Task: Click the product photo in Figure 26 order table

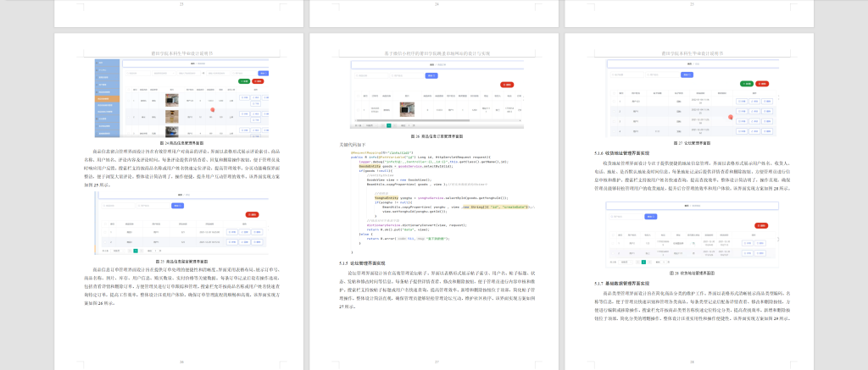Action: (407, 108)
